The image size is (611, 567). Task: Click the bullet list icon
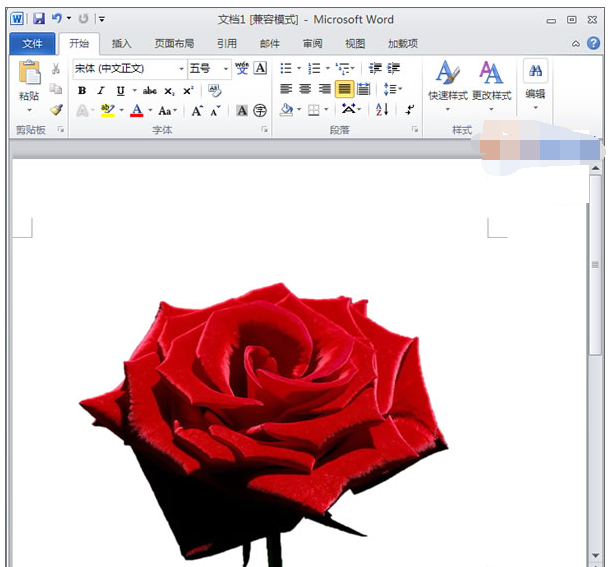coord(286,69)
